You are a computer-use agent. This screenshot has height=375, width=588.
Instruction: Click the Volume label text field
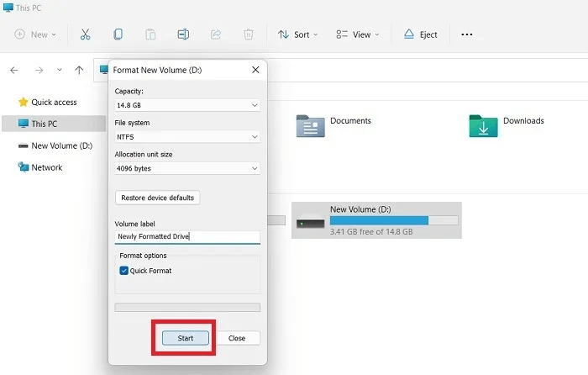(187, 237)
